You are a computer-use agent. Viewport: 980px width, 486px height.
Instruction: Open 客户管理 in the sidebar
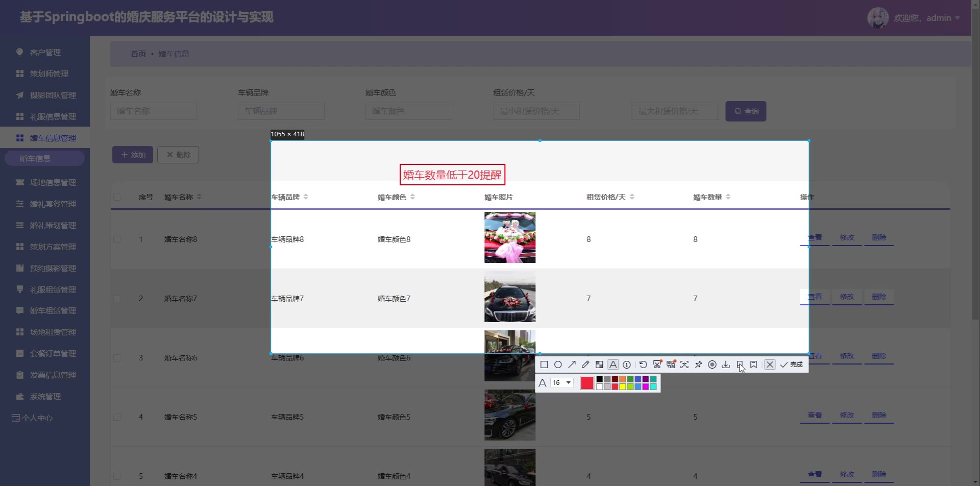pos(45,53)
